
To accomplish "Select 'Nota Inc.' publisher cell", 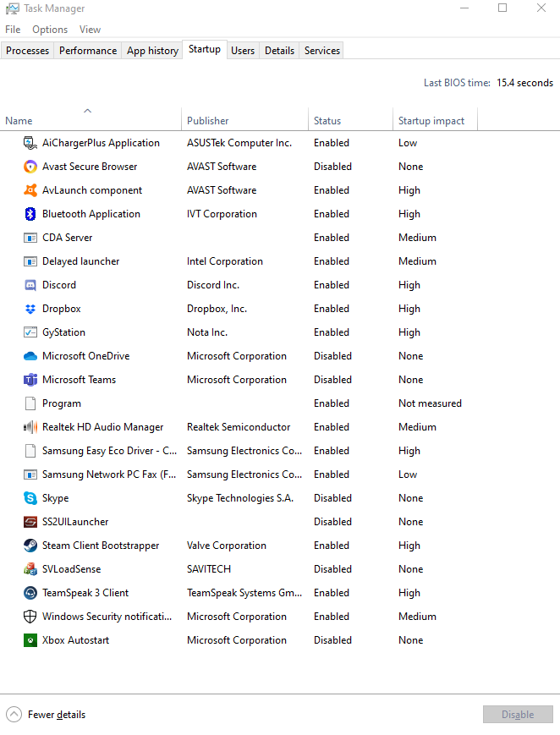I will pyautogui.click(x=207, y=332).
